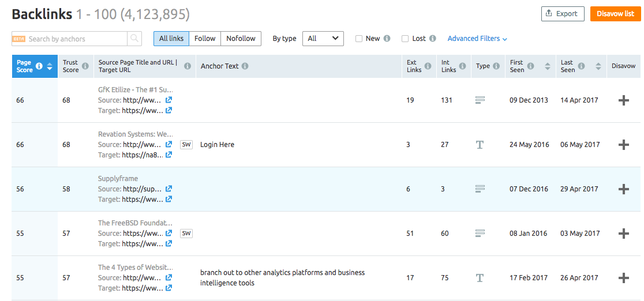Click the 09 Dec 2013 first seen date
The height and width of the screenshot is (301, 644).
coord(529,100)
